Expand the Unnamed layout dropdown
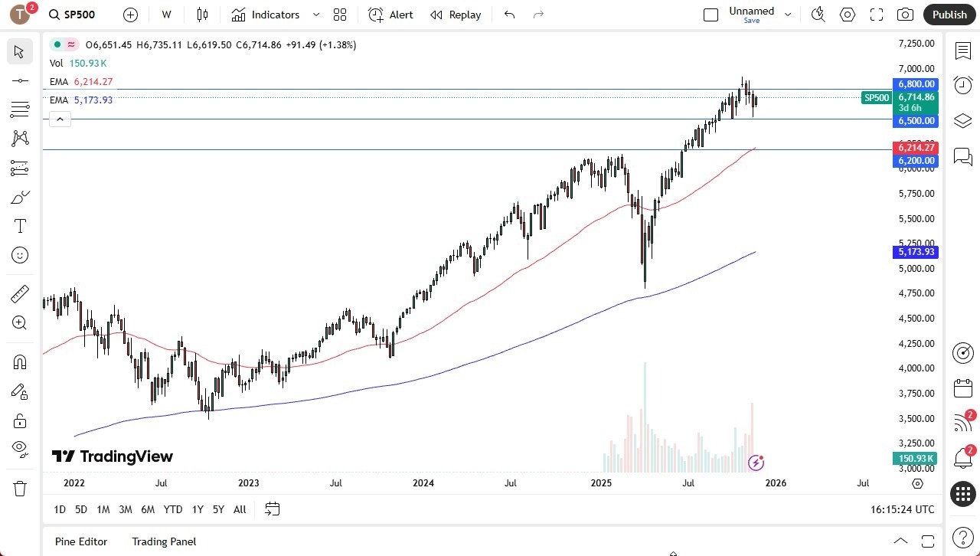 click(x=788, y=13)
